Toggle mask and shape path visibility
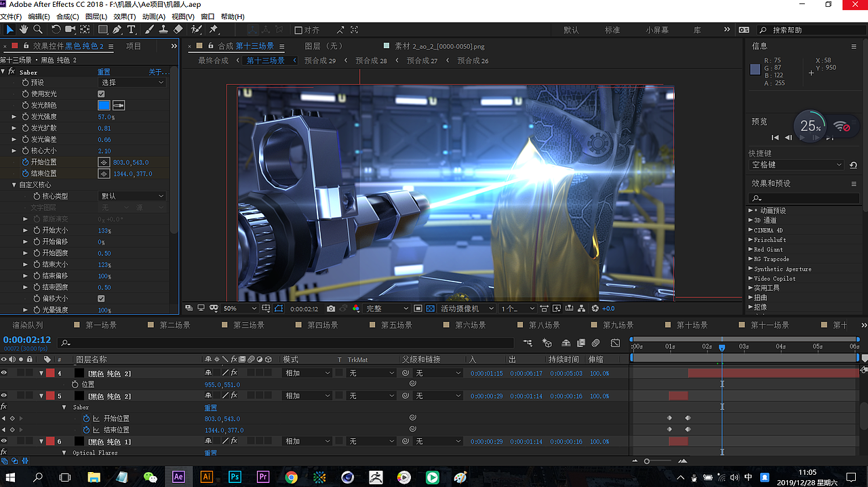The image size is (868, 487). [x=279, y=309]
